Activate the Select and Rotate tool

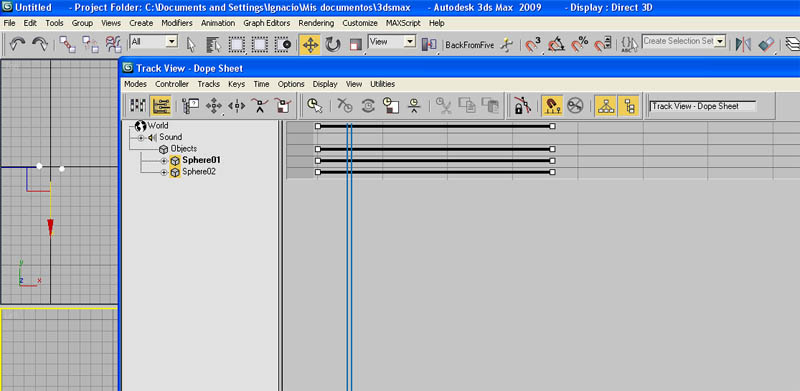pyautogui.click(x=333, y=45)
